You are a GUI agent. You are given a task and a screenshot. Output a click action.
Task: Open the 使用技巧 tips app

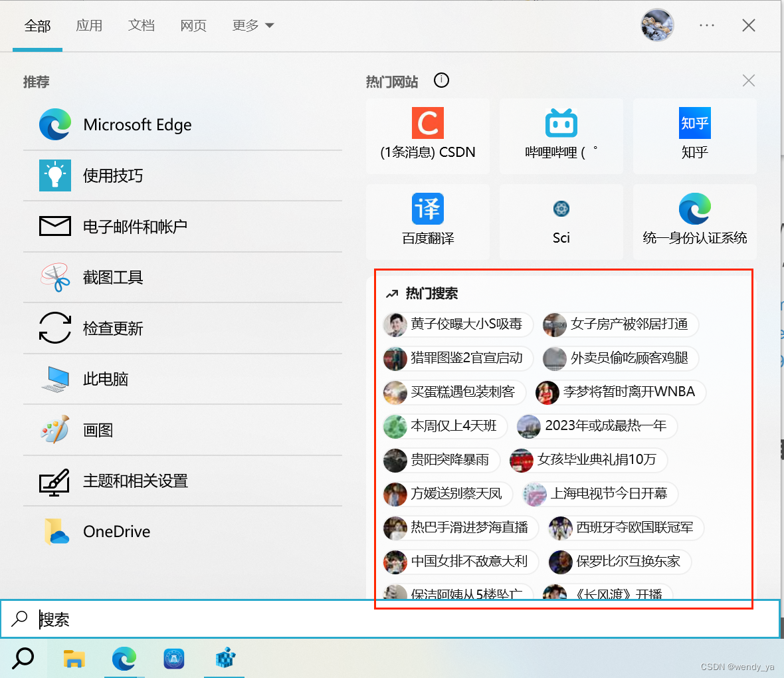[x=183, y=175]
